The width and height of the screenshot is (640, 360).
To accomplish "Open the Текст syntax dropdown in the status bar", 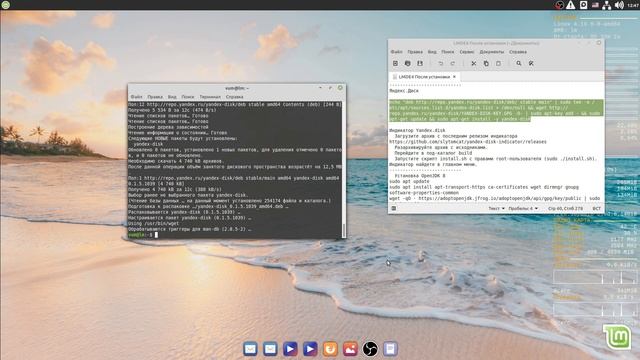I will [x=496, y=208].
